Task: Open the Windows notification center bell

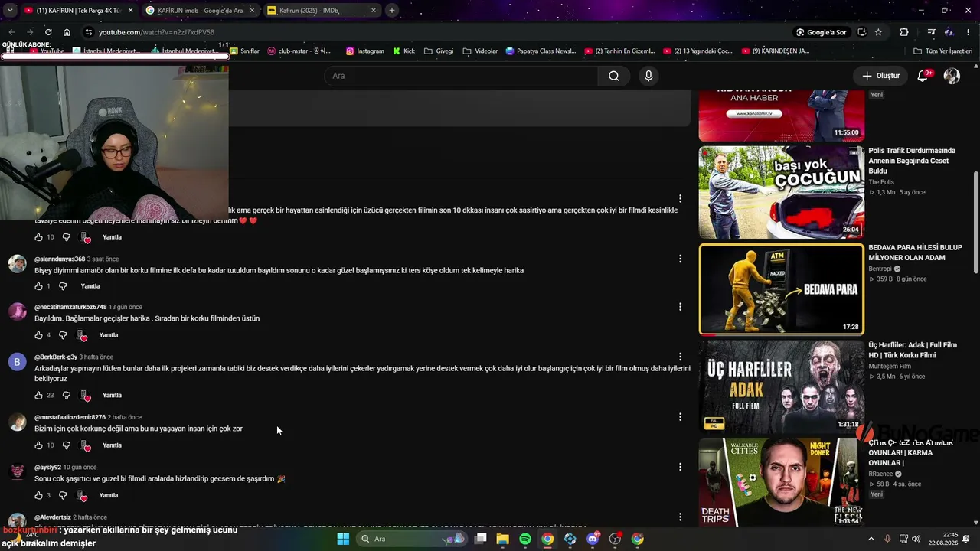Action: (x=965, y=539)
